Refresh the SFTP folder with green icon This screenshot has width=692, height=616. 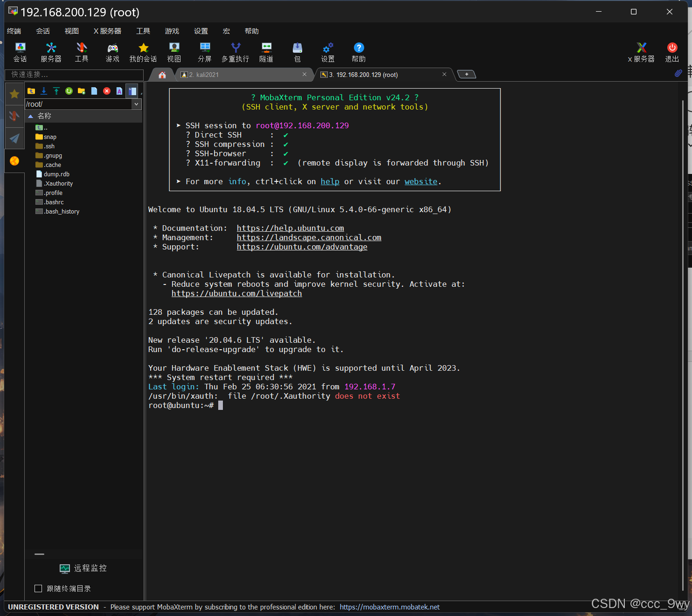point(69,91)
